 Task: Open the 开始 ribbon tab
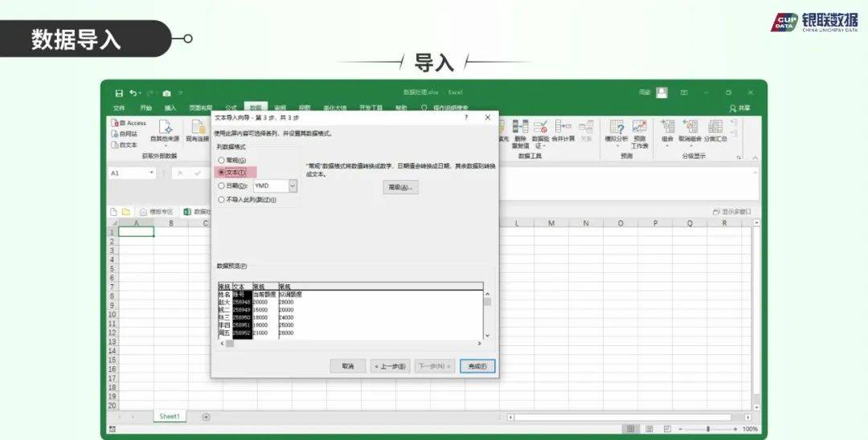pyautogui.click(x=146, y=108)
